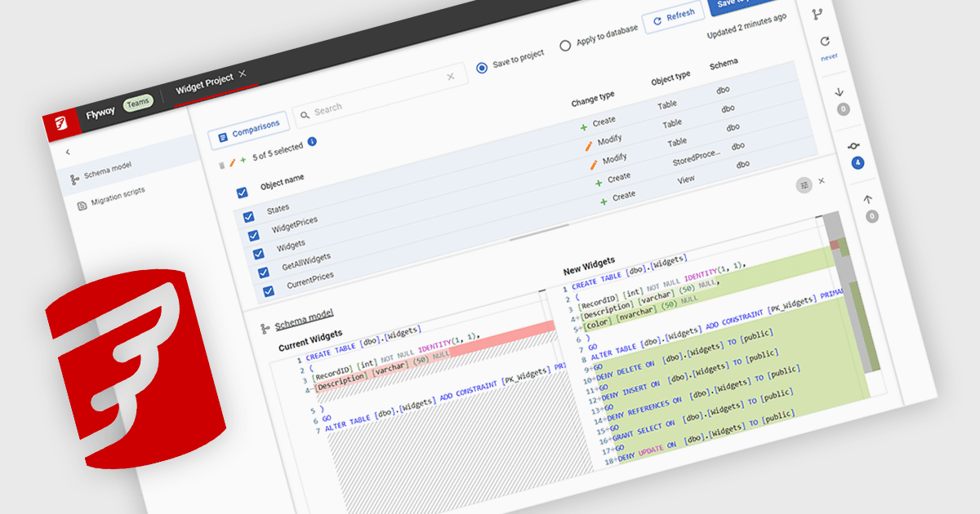Click the magnifier icon in the Search box

click(305, 115)
